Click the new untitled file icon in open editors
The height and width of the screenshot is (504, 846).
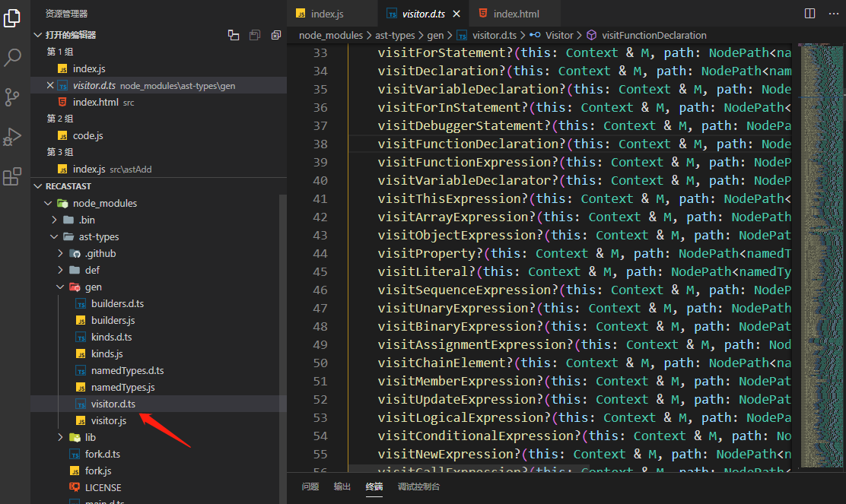233,35
